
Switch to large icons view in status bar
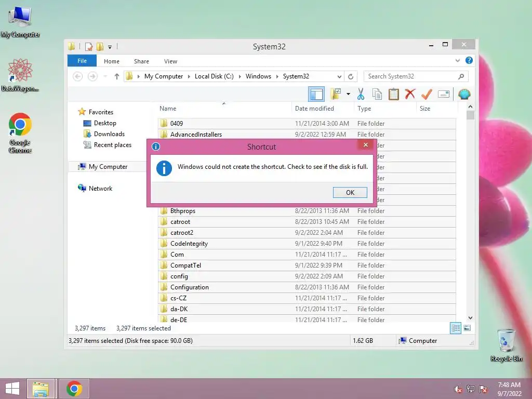(x=467, y=328)
